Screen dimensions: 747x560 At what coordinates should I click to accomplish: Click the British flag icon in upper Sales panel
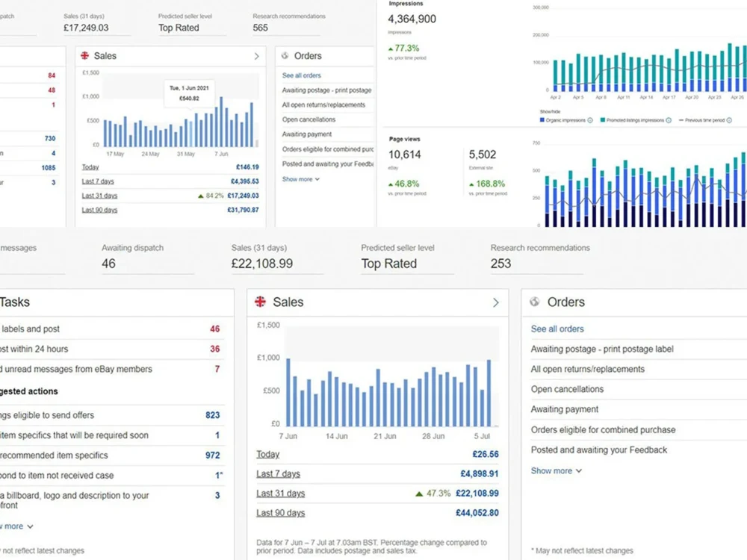click(x=84, y=55)
